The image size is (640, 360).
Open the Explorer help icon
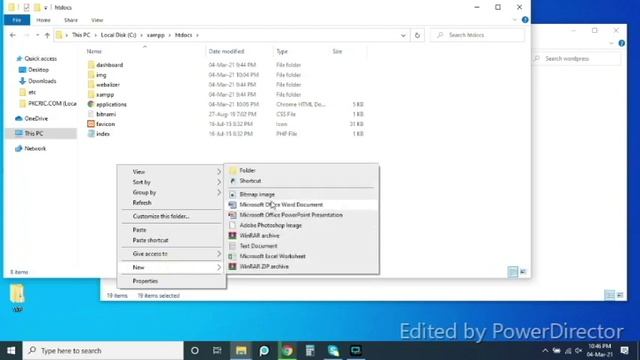click(x=525, y=20)
